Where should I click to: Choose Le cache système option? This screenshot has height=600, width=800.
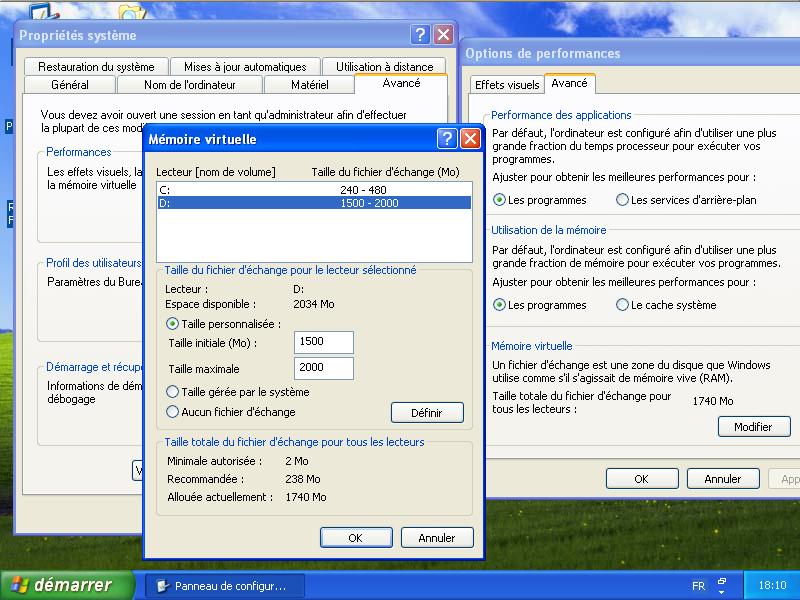click(x=623, y=305)
